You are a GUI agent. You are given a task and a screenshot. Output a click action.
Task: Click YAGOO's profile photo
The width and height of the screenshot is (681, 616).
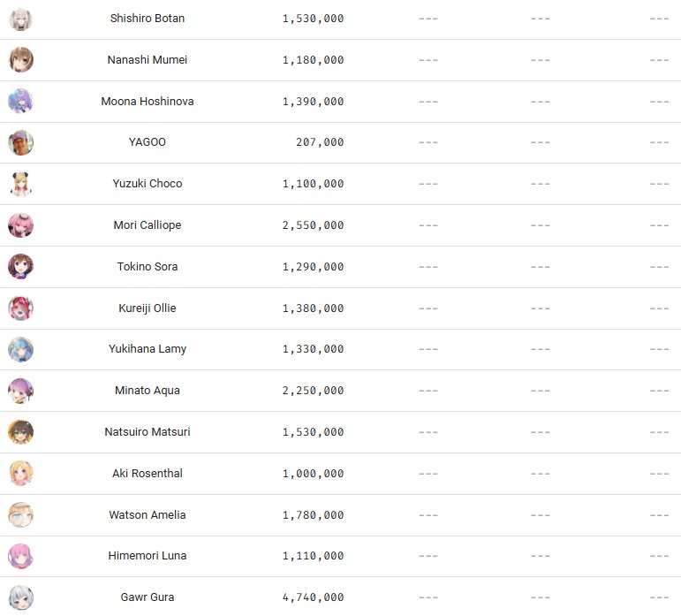point(21,142)
